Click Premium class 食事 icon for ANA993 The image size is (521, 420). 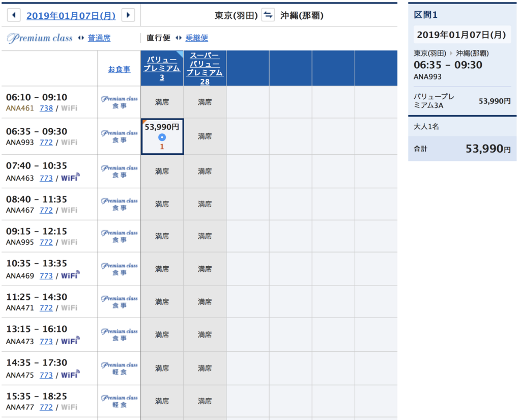point(119,136)
